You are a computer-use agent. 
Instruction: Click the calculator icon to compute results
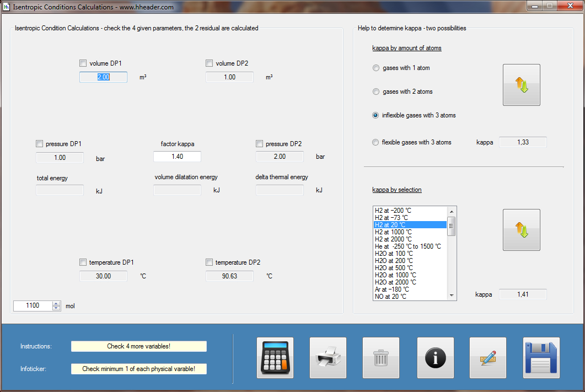[x=275, y=358]
